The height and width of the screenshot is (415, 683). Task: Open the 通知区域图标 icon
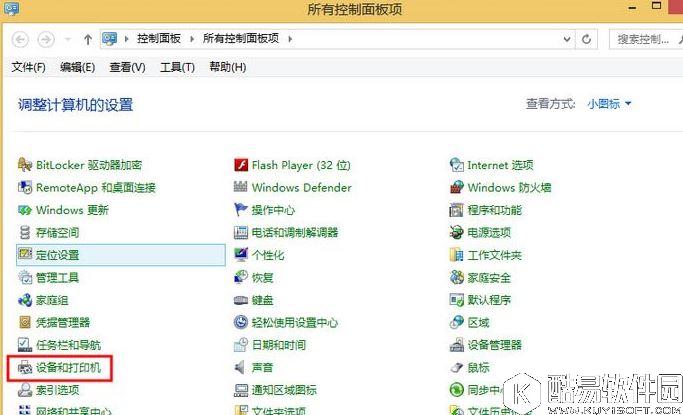241,390
